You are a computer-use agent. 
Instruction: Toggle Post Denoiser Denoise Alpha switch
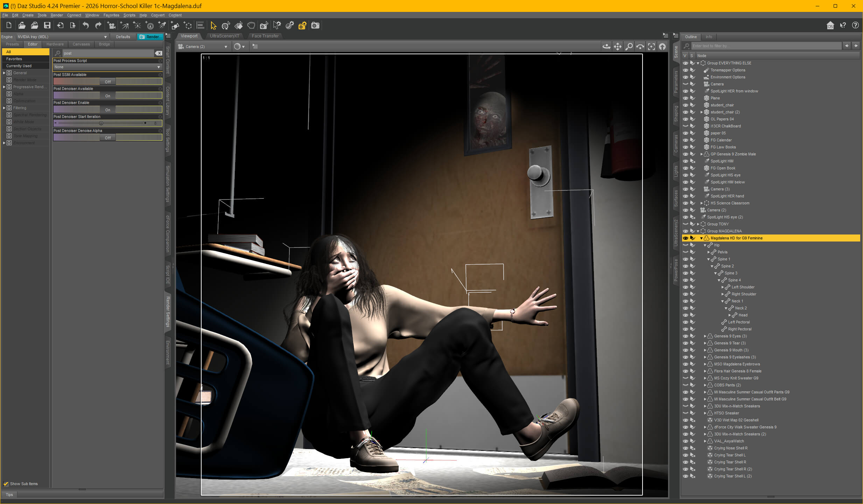[107, 138]
